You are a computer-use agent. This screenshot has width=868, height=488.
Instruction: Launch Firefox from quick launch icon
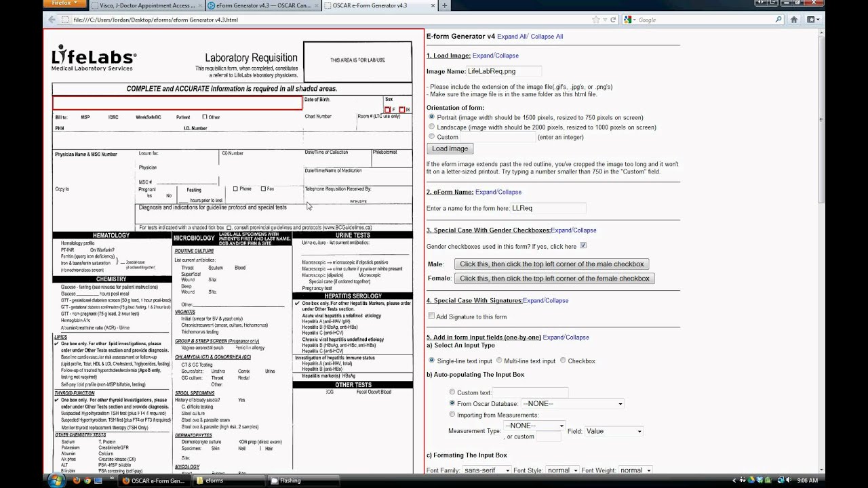tap(76, 481)
